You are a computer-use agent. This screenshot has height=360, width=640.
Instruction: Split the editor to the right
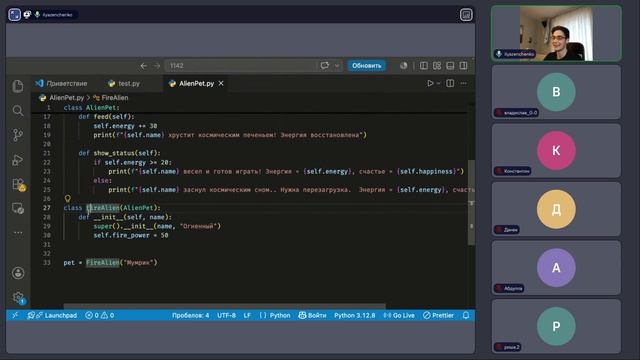pyautogui.click(x=450, y=83)
